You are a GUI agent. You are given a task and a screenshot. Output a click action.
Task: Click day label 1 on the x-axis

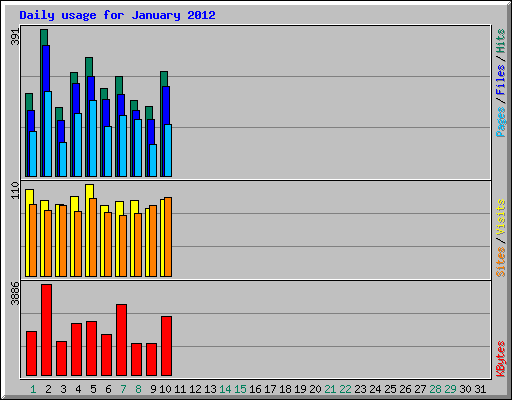coord(33,389)
